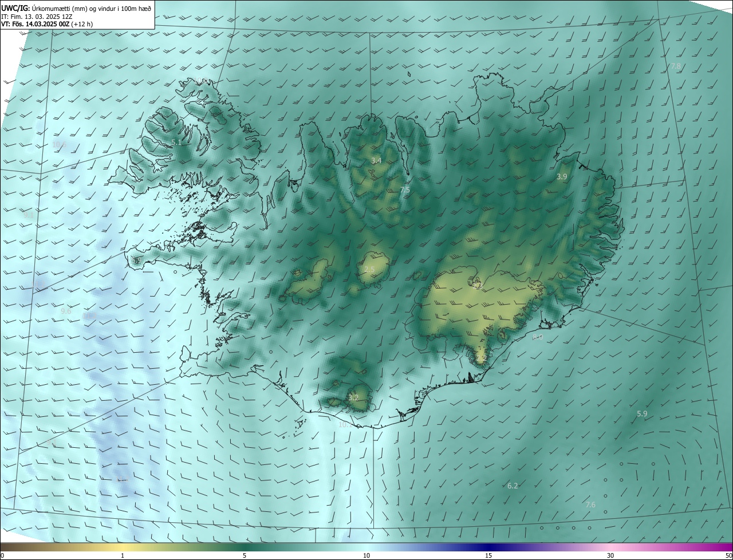Click the '5' tick on the color scale
Viewport: 733px width, 560px height.
tap(245, 555)
